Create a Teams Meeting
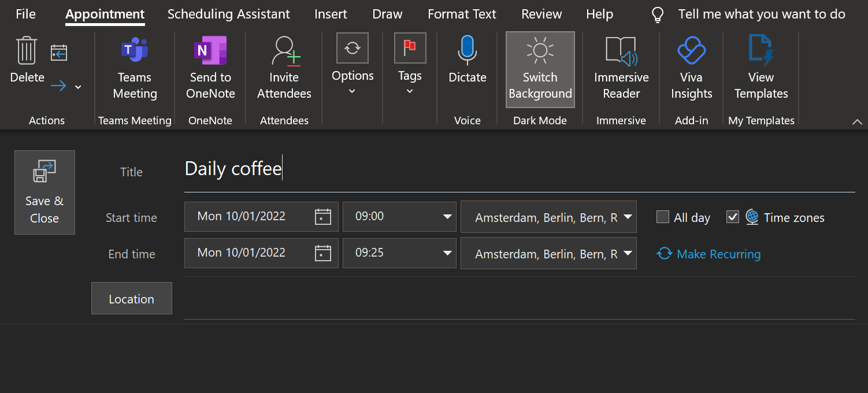868x393 pixels. tap(135, 68)
